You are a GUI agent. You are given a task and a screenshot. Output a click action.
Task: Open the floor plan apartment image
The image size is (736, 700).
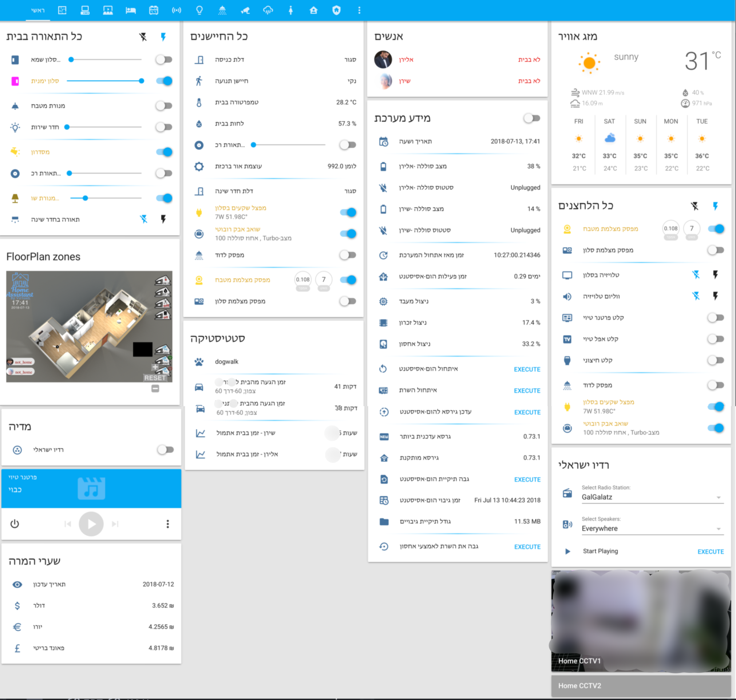coord(89,326)
